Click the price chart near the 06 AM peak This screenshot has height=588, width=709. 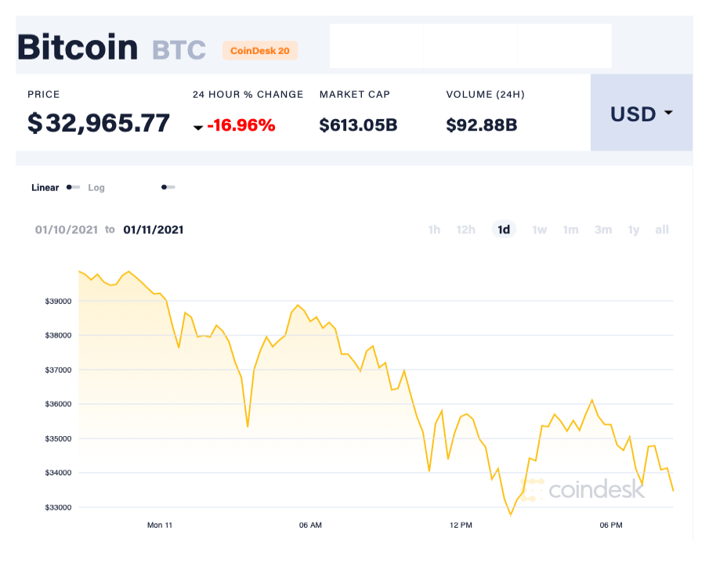tap(298, 305)
